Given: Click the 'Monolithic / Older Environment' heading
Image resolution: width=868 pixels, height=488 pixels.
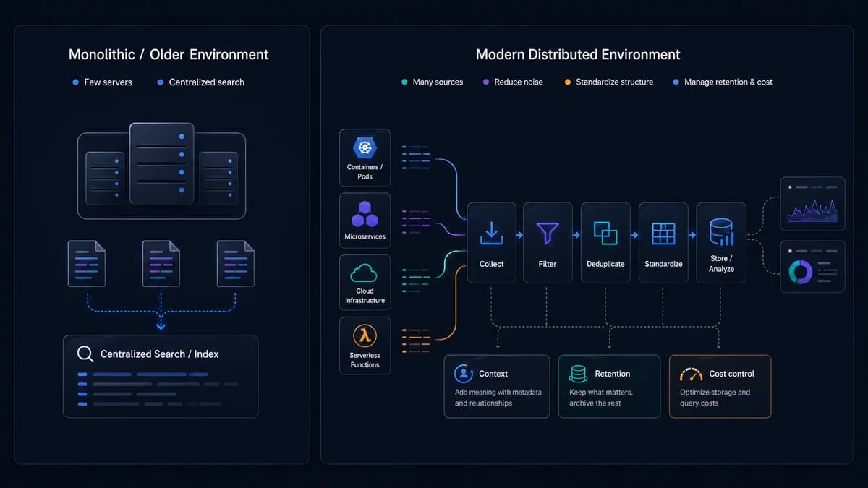Looking at the screenshot, I should coord(169,54).
